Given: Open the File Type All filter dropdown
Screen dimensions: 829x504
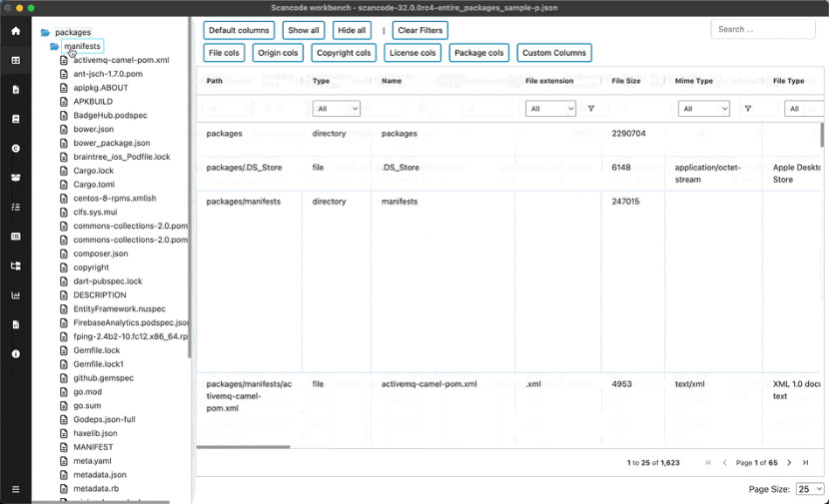Looking at the screenshot, I should pyautogui.click(x=804, y=109).
